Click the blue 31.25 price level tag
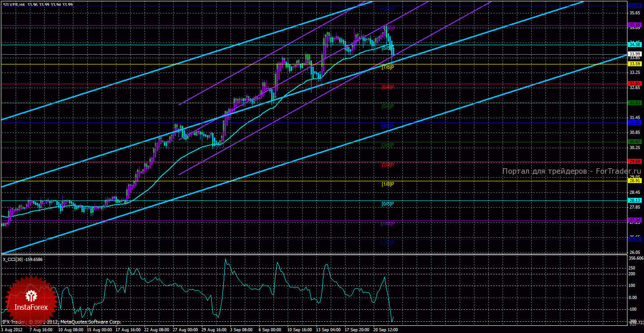This screenshot has width=644, height=333. [x=635, y=122]
